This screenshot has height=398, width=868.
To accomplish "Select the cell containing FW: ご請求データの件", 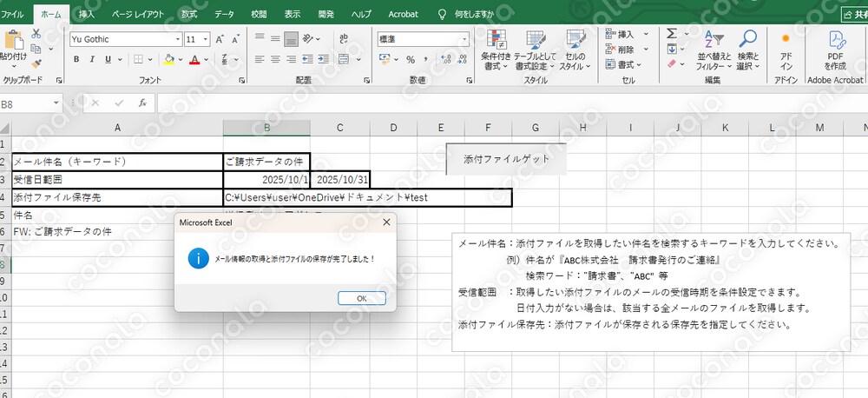I will 117,232.
